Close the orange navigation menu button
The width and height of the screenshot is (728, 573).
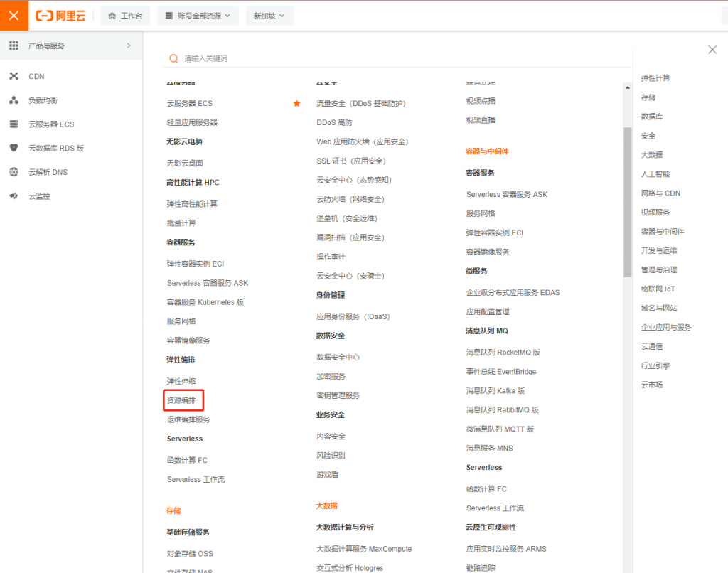tap(14, 16)
